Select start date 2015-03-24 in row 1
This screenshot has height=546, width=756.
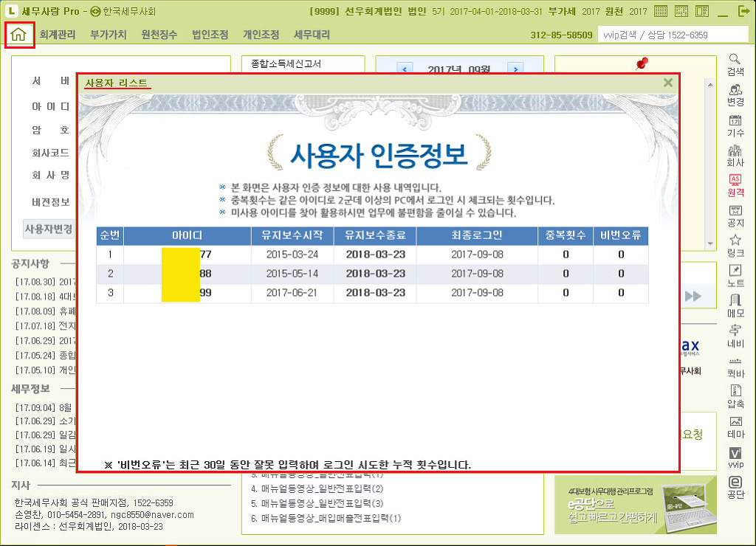pos(292,255)
